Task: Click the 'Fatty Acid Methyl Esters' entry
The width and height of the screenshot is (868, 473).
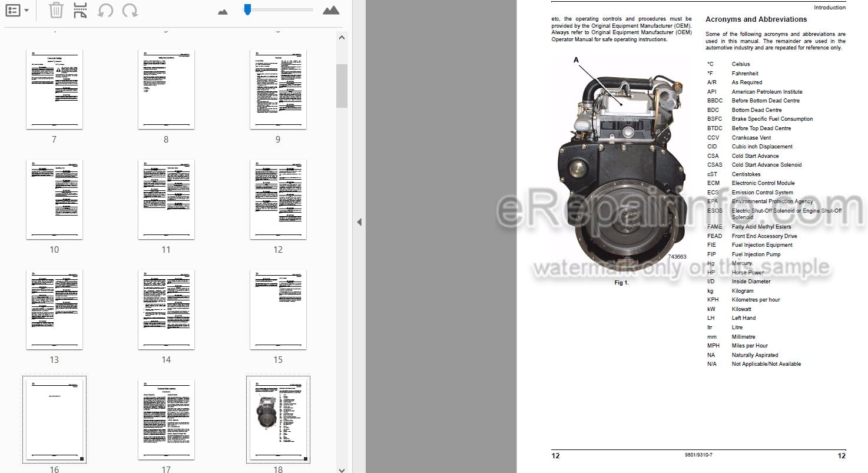Action: [761, 227]
